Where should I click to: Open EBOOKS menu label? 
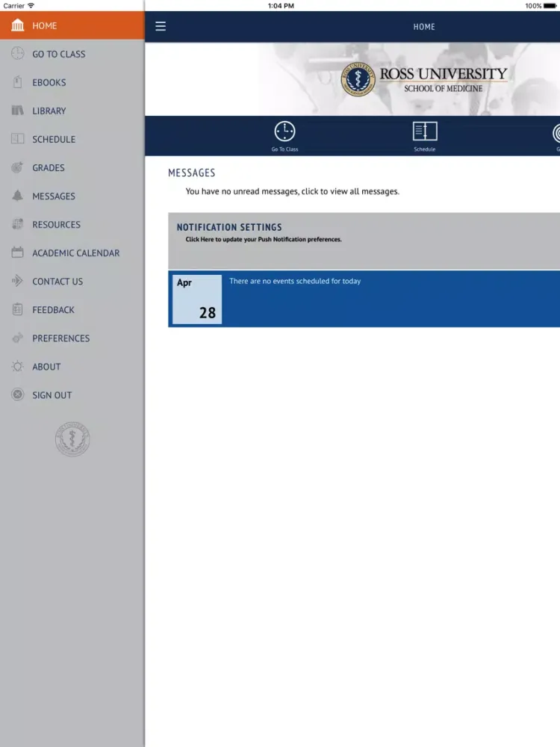click(49, 82)
